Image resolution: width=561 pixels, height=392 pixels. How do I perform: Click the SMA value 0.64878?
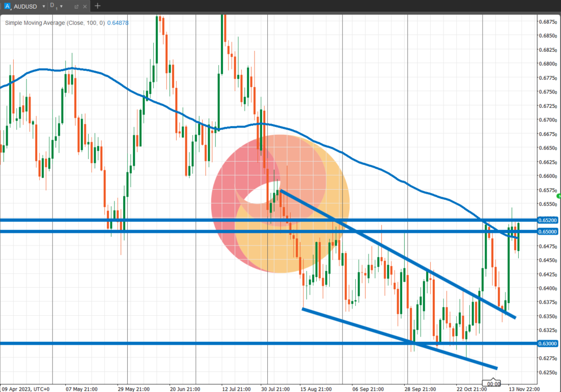click(x=118, y=23)
